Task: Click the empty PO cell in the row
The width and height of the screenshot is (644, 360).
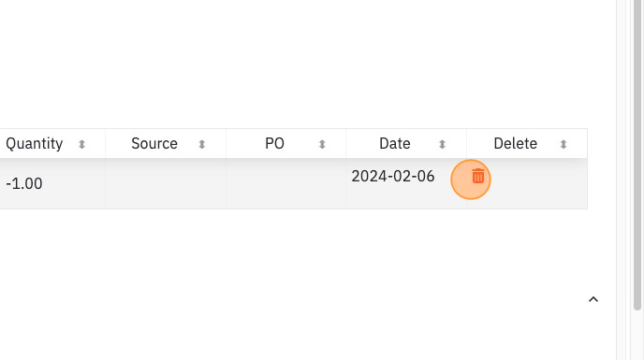Action: [285, 183]
